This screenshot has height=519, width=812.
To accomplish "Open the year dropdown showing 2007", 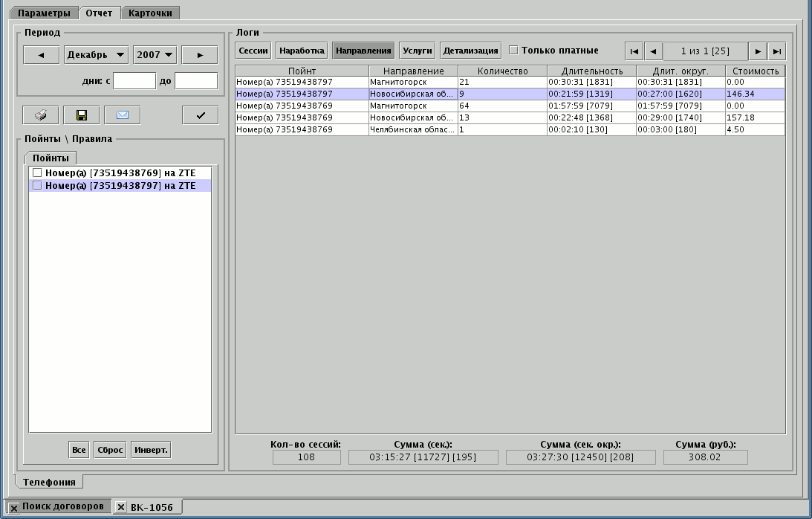I will [155, 55].
